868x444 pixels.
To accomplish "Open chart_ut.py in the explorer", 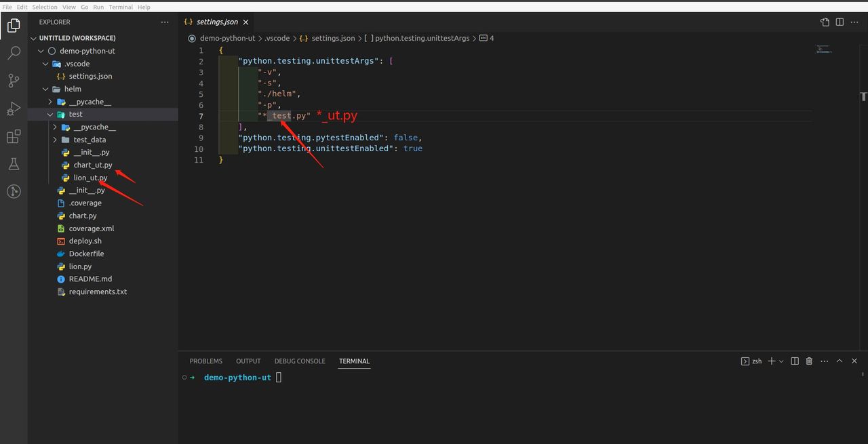I will (x=92, y=165).
